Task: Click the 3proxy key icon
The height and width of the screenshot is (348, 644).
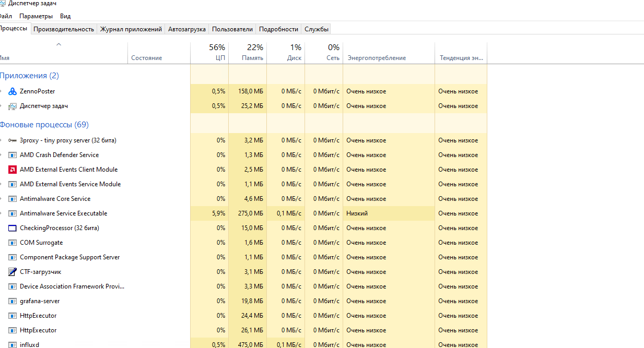Action: coord(13,140)
